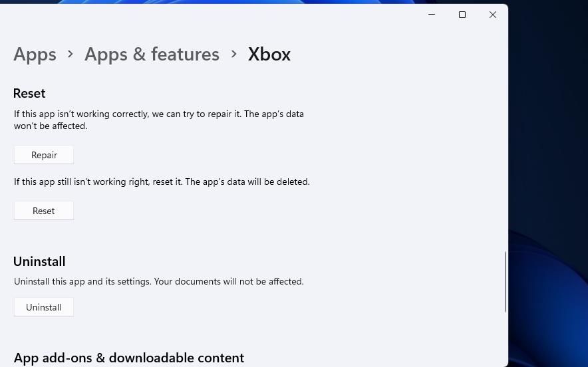Click the Repair button
Image resolution: width=588 pixels, height=367 pixels.
pos(44,155)
